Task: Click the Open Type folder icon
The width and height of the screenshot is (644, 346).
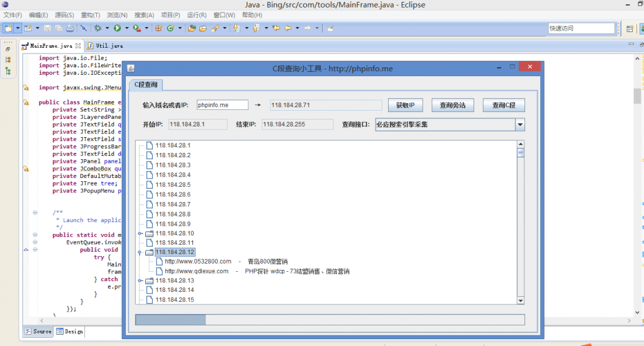Action: coord(192,28)
